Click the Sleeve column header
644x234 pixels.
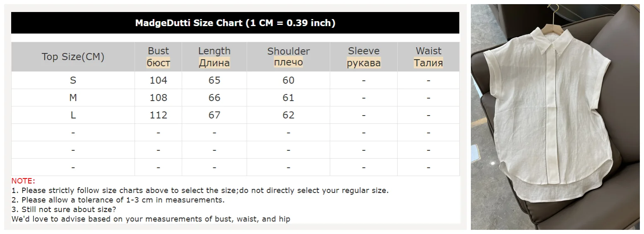pyautogui.click(x=364, y=57)
